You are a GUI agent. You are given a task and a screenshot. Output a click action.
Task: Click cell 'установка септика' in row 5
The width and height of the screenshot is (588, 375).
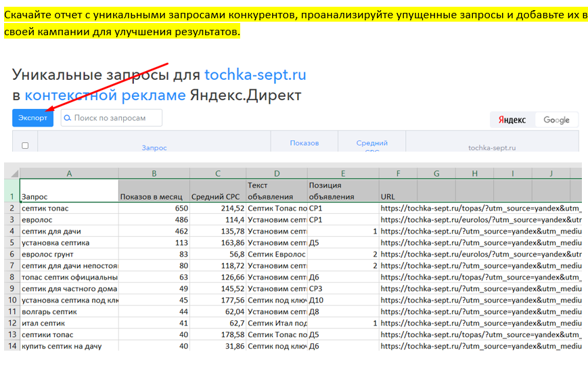pos(69,242)
